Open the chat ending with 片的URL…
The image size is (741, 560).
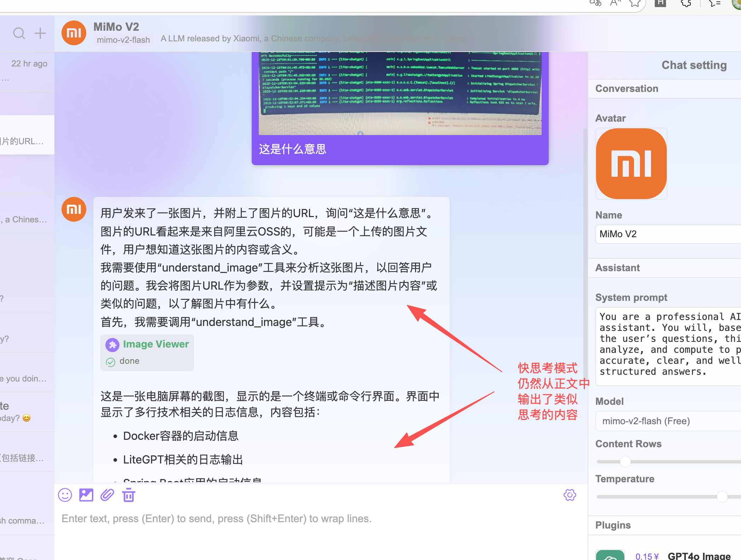point(27,135)
